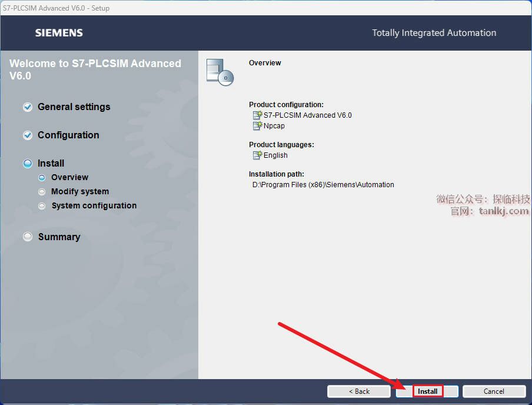Cancel the setup wizard
Viewport: 532px width, 405px height.
(x=494, y=391)
